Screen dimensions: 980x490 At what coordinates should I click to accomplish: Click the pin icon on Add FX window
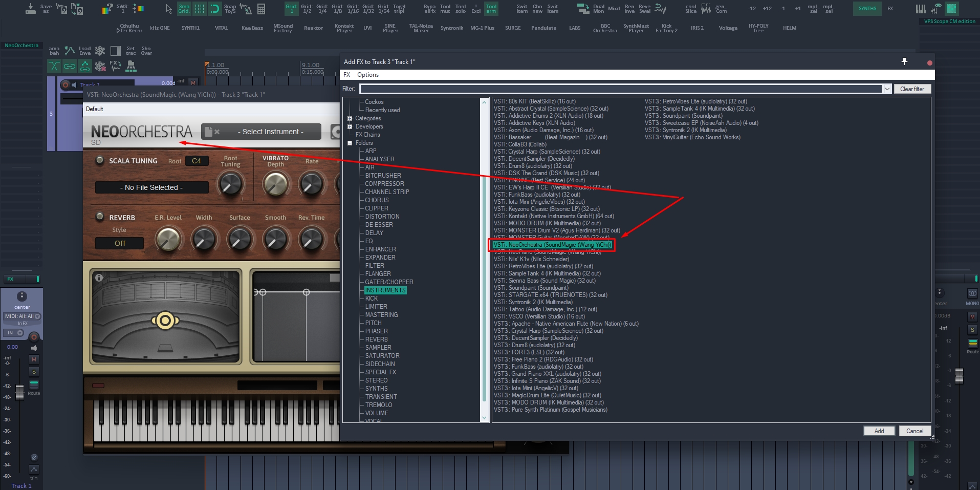click(904, 61)
